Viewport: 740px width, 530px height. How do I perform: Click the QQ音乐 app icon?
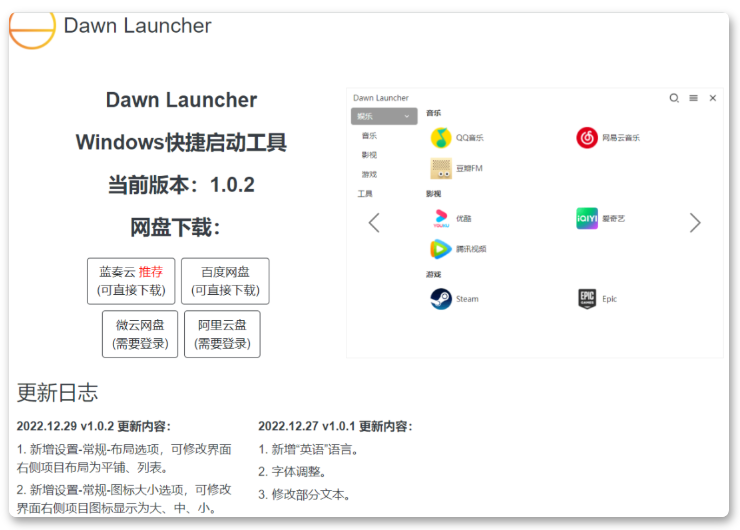pyautogui.click(x=441, y=138)
